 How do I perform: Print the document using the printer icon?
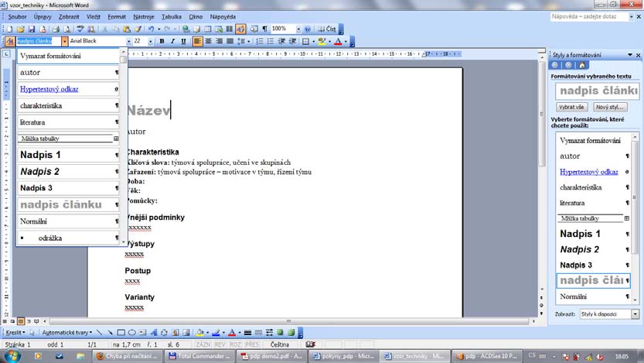click(x=56, y=29)
